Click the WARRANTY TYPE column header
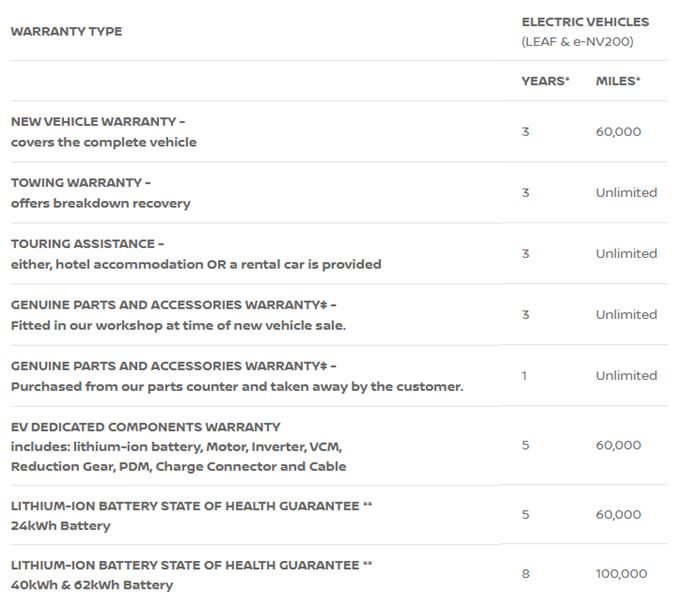Viewport: 673px width, 602px height. (66, 31)
